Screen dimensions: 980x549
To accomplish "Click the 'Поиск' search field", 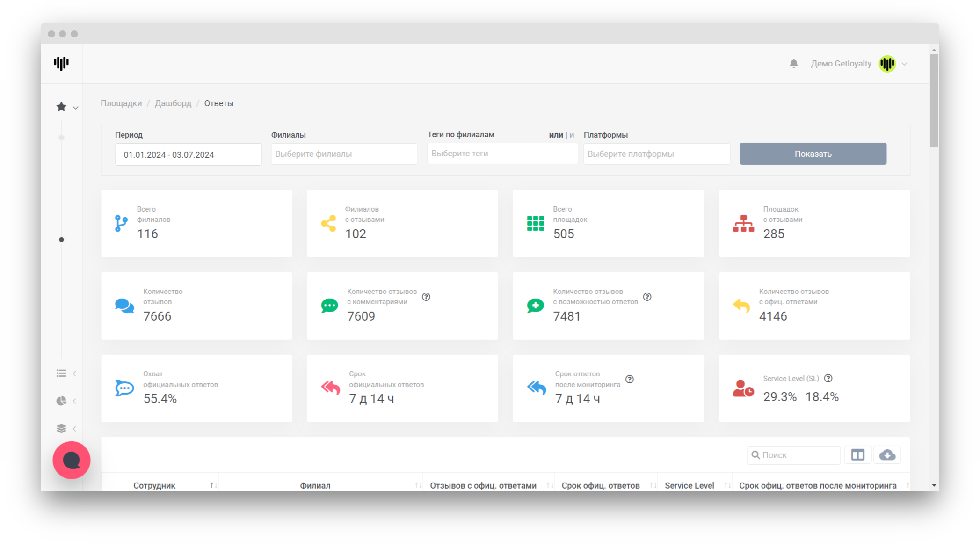I will click(x=794, y=455).
